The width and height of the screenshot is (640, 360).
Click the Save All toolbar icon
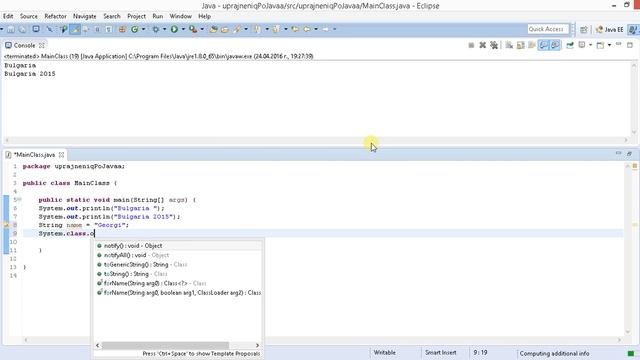pos(22,29)
